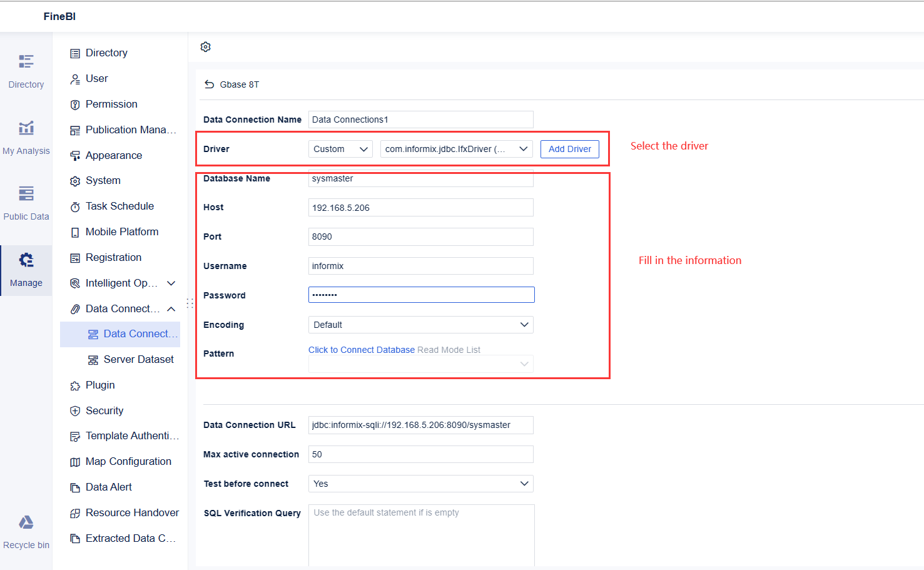924x570 pixels.
Task: Click the Add Driver button
Action: tap(569, 149)
